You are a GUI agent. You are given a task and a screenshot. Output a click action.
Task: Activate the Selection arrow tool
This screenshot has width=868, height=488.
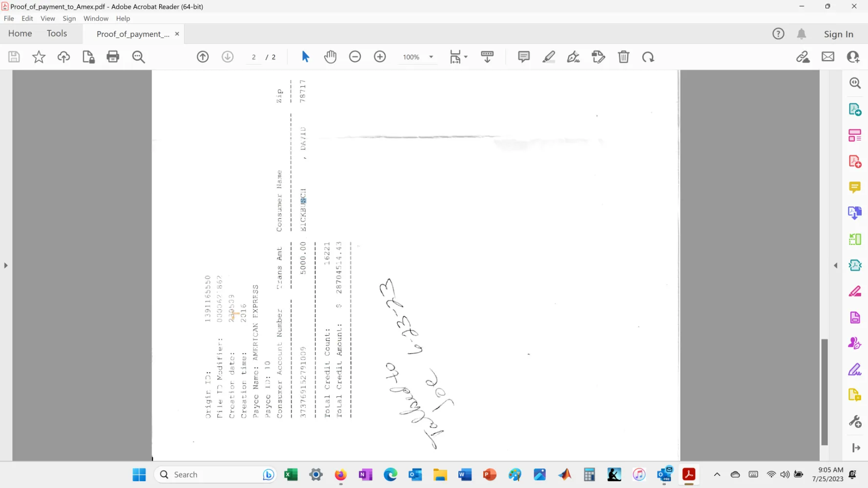pyautogui.click(x=306, y=57)
